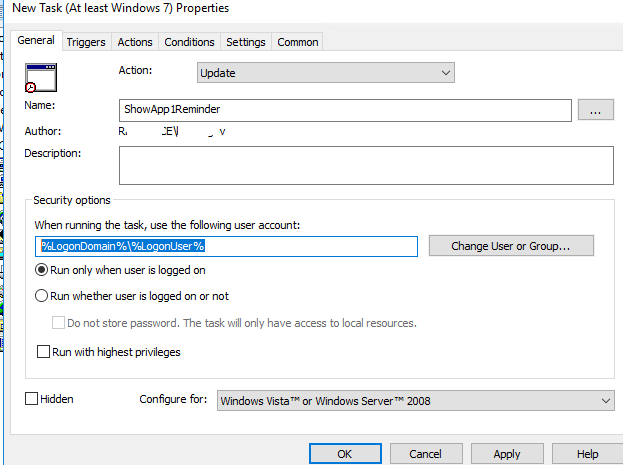Go to the Common tab
623x465 pixels.
coord(298,42)
